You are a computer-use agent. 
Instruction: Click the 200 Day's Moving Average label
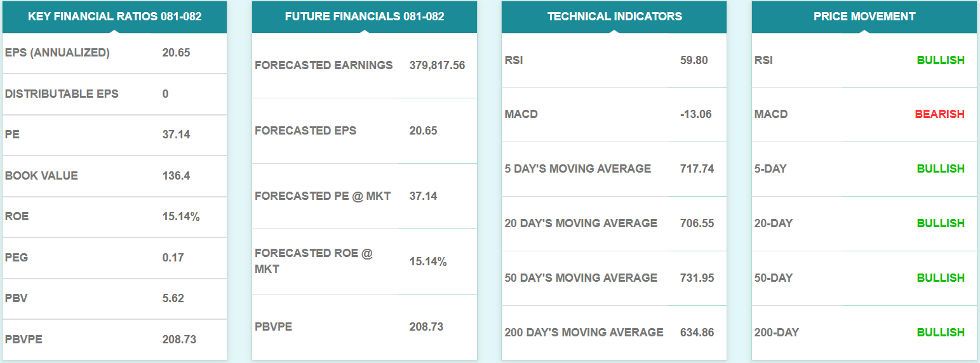584,333
